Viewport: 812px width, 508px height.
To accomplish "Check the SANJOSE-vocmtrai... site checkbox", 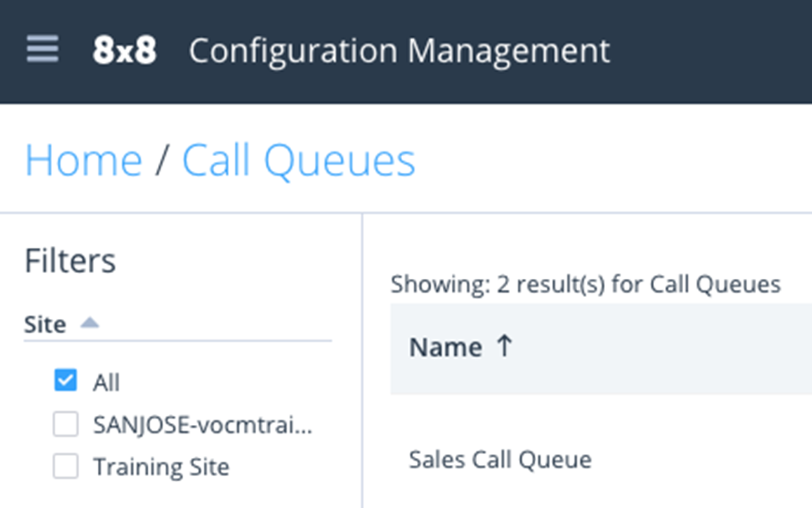I will [x=65, y=424].
